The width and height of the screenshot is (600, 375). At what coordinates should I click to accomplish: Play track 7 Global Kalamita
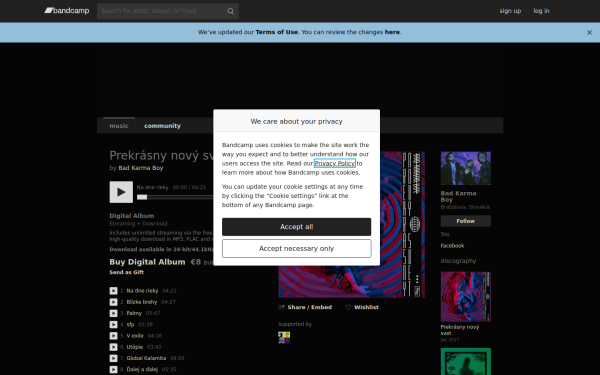coord(113,358)
